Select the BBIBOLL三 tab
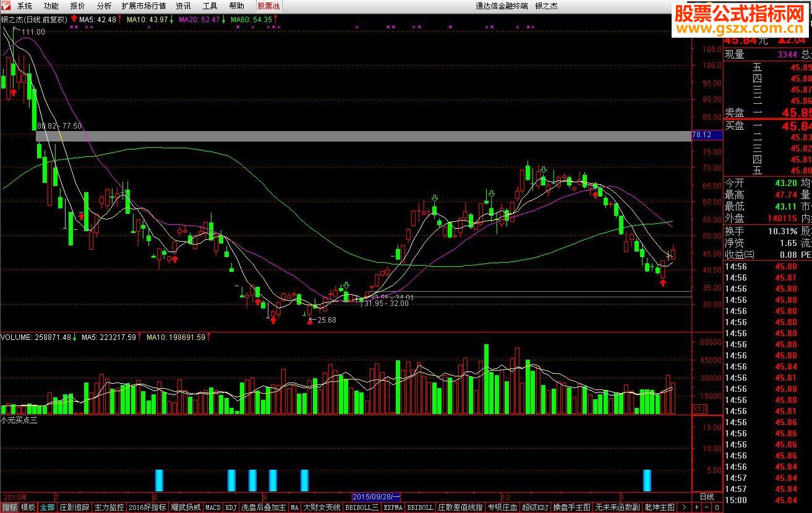 tap(362, 507)
